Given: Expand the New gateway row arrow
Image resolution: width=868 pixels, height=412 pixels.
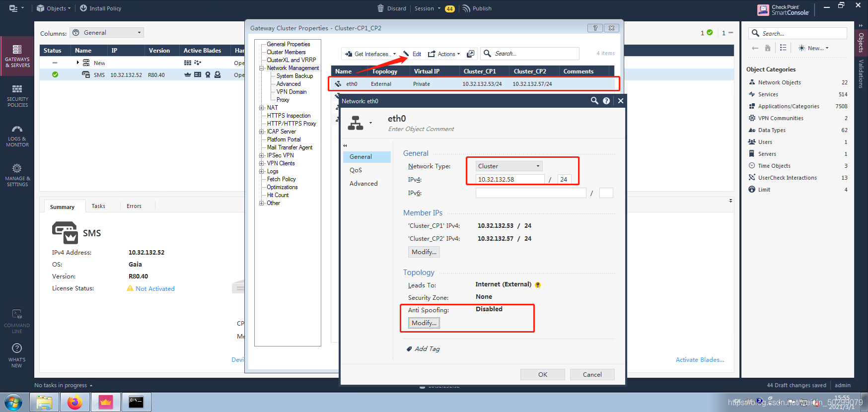Looking at the screenshot, I should click(x=77, y=63).
